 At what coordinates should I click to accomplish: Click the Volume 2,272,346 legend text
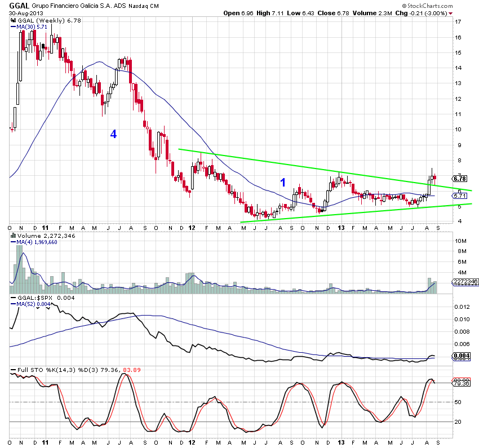(46, 236)
